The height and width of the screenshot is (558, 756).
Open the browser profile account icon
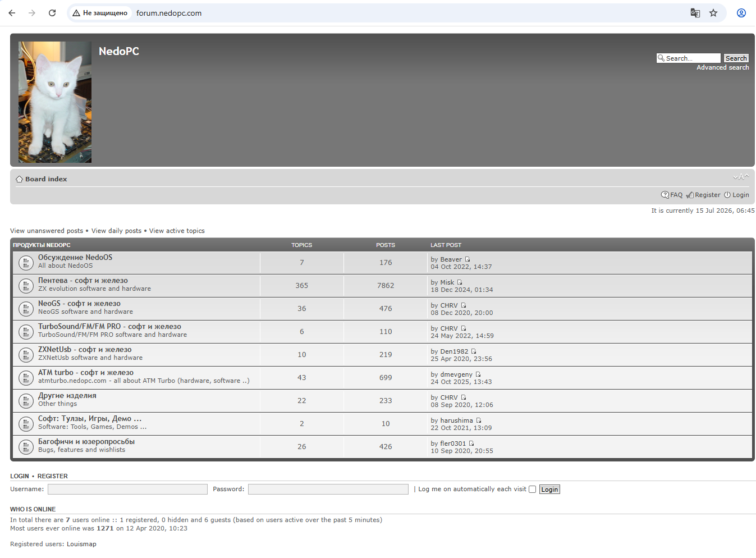click(x=741, y=13)
